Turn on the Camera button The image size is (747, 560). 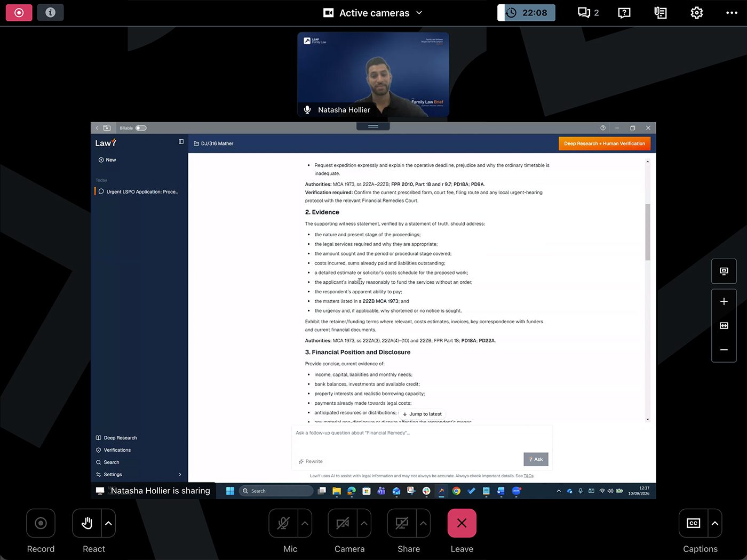343,523
